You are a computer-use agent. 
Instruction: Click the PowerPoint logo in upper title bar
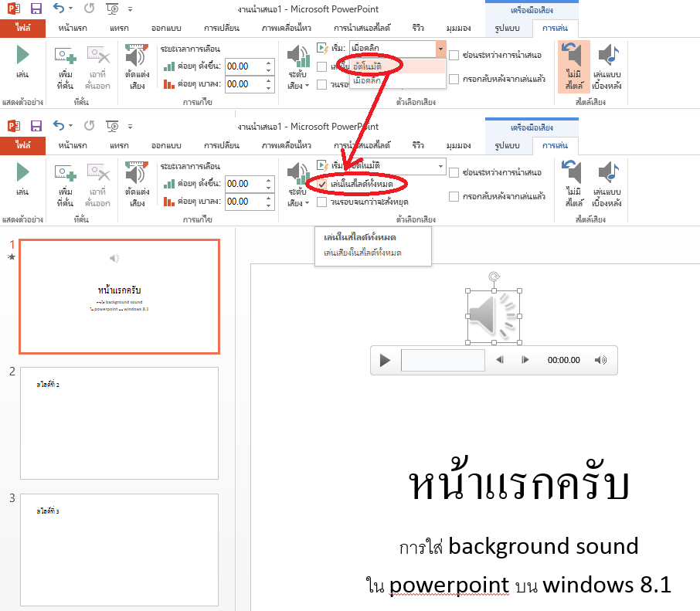pyautogui.click(x=14, y=8)
